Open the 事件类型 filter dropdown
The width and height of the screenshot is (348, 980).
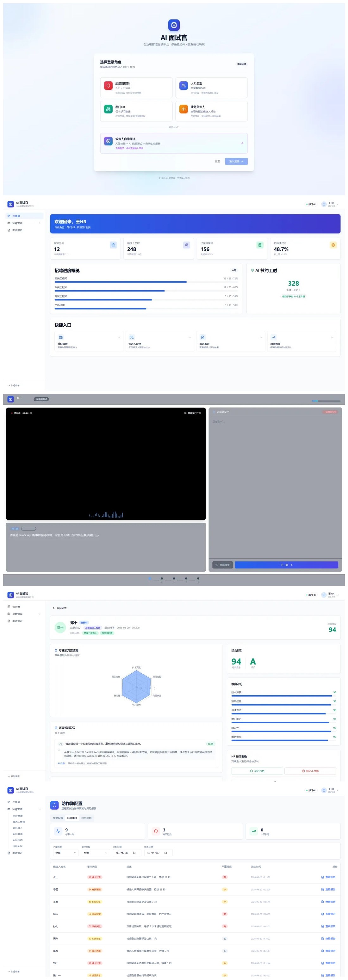(96, 853)
